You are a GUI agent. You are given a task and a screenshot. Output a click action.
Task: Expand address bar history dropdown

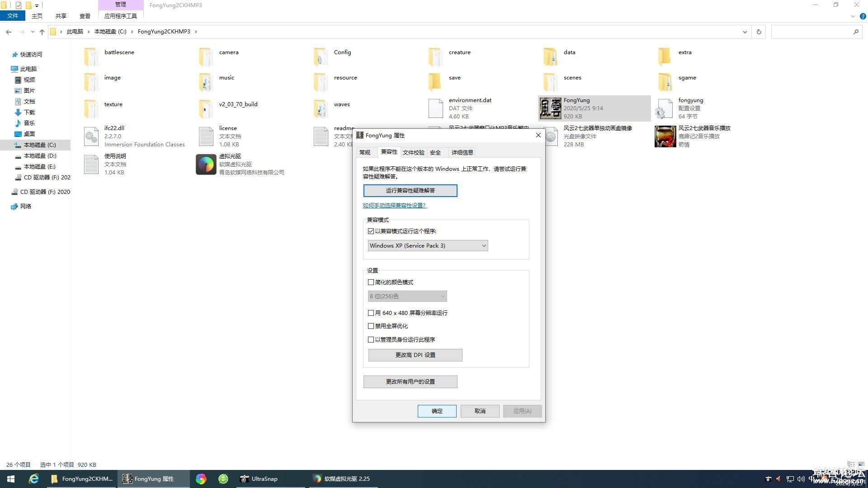click(x=745, y=32)
